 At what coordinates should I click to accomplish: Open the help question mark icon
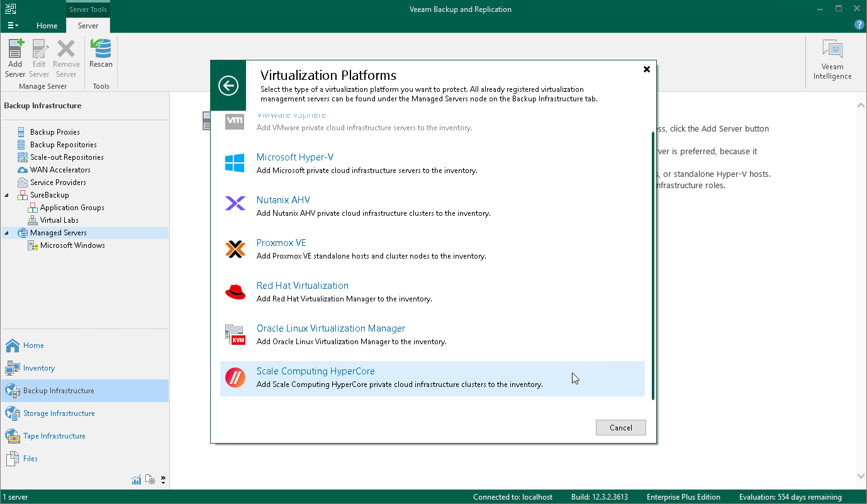pos(859,25)
